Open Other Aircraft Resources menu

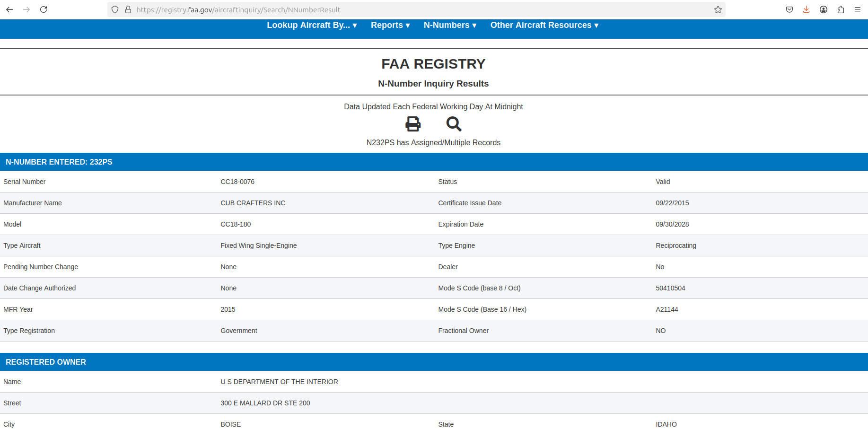pos(544,25)
